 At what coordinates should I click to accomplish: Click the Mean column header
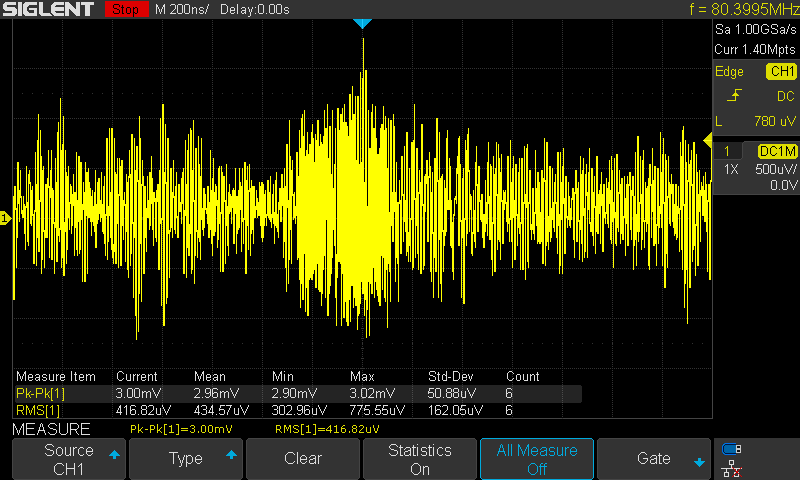[x=210, y=376]
